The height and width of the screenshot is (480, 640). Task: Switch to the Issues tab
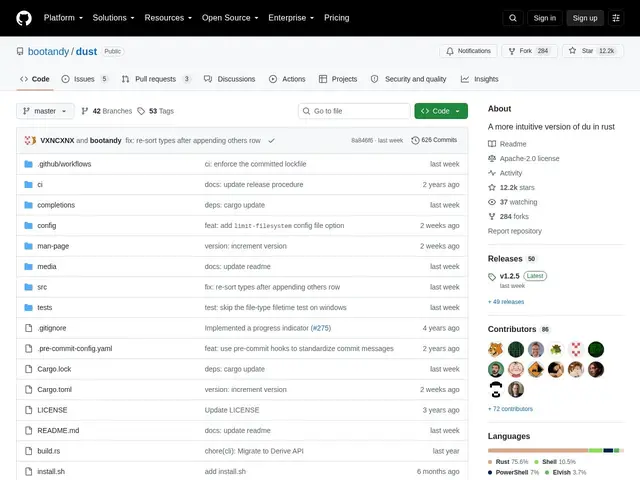(x=85, y=79)
